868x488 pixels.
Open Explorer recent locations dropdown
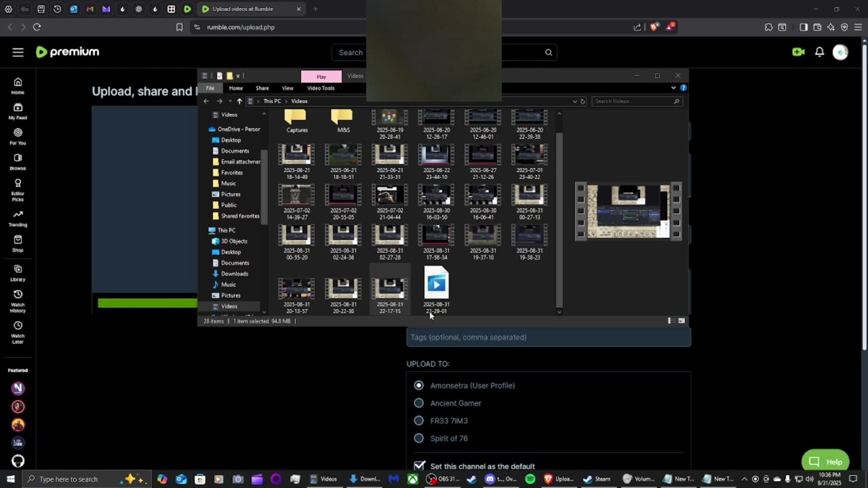pyautogui.click(x=229, y=101)
